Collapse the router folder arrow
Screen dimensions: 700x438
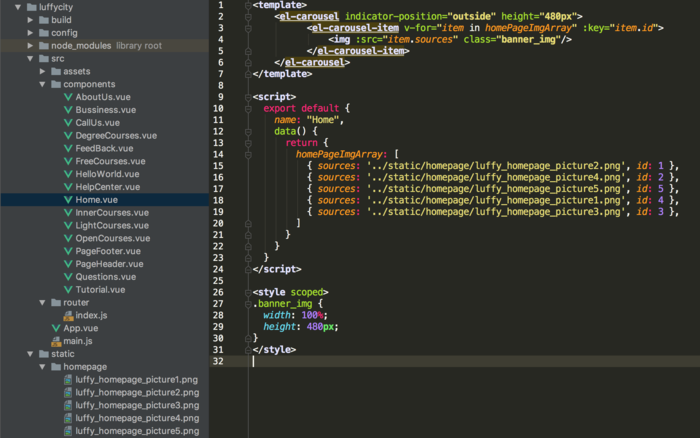coord(42,303)
